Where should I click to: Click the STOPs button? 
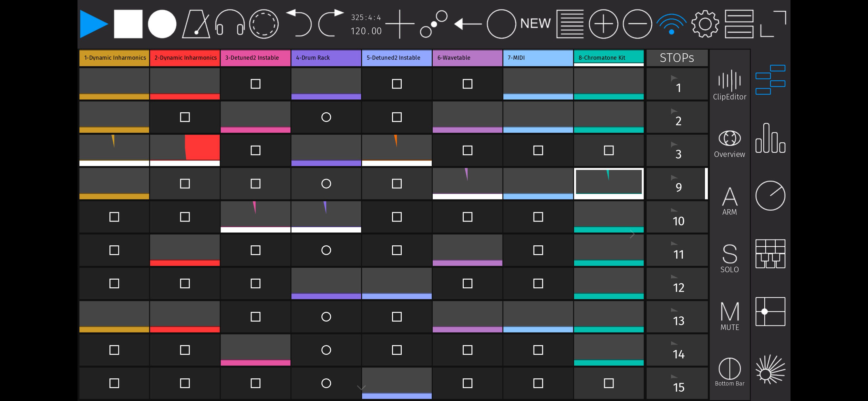[x=677, y=57]
